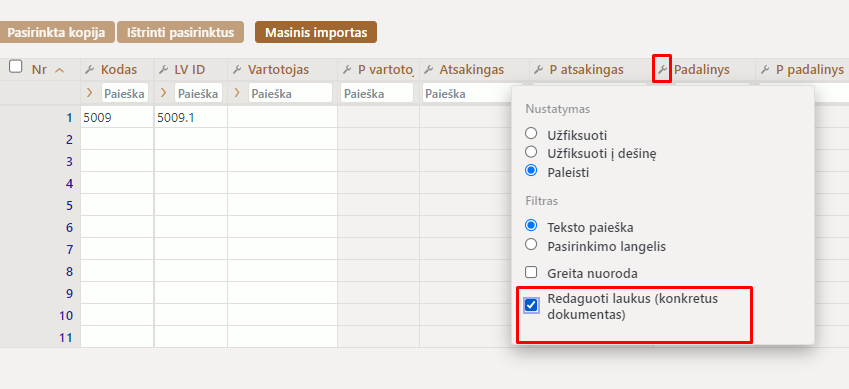Click the wrench icon next to Vartotojas
849x389 pixels.
pos(237,70)
